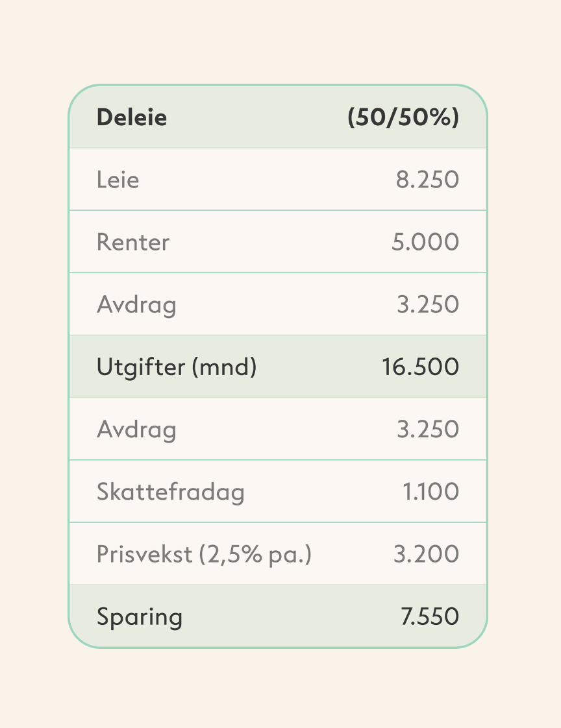561x728 pixels.
Task: Click the shaded Utgifter (mnd) row background
Action: pos(278,367)
